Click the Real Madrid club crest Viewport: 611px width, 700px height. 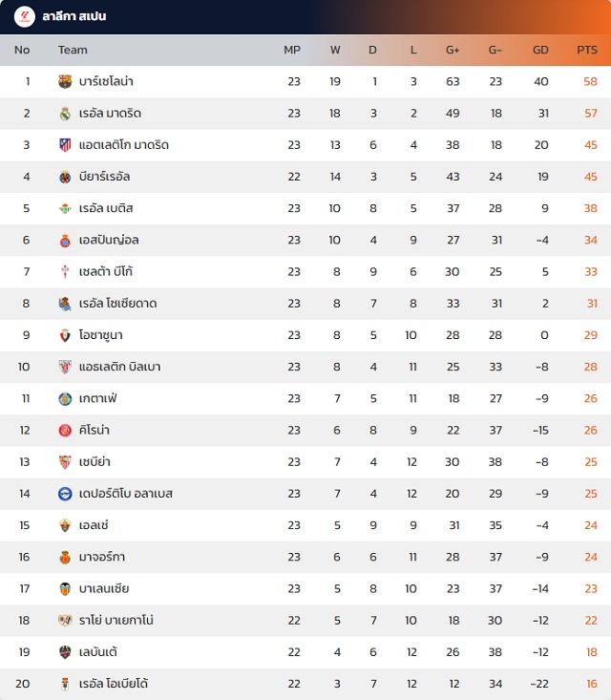(65, 114)
